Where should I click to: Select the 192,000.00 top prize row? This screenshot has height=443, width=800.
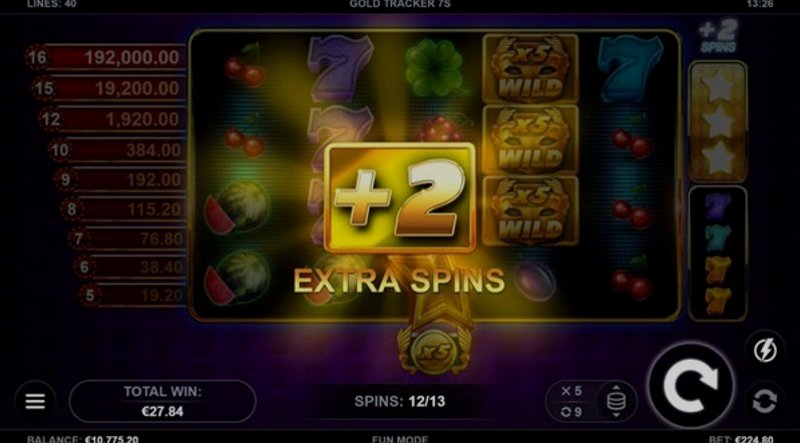pyautogui.click(x=106, y=57)
